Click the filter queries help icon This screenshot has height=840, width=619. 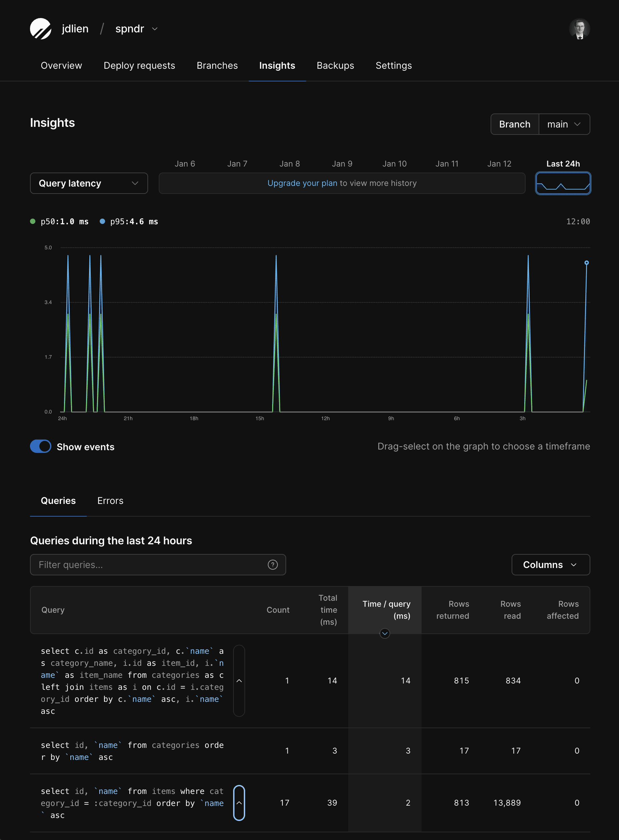click(272, 564)
